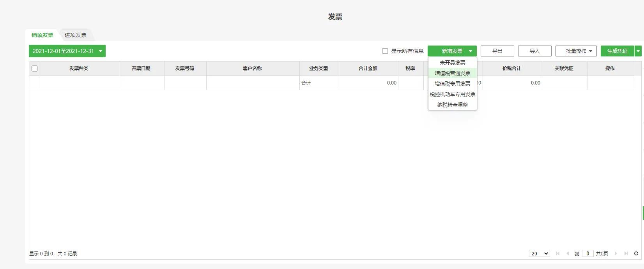Click the 开票日期 column header
This screenshot has height=269, width=644.
pyautogui.click(x=141, y=69)
